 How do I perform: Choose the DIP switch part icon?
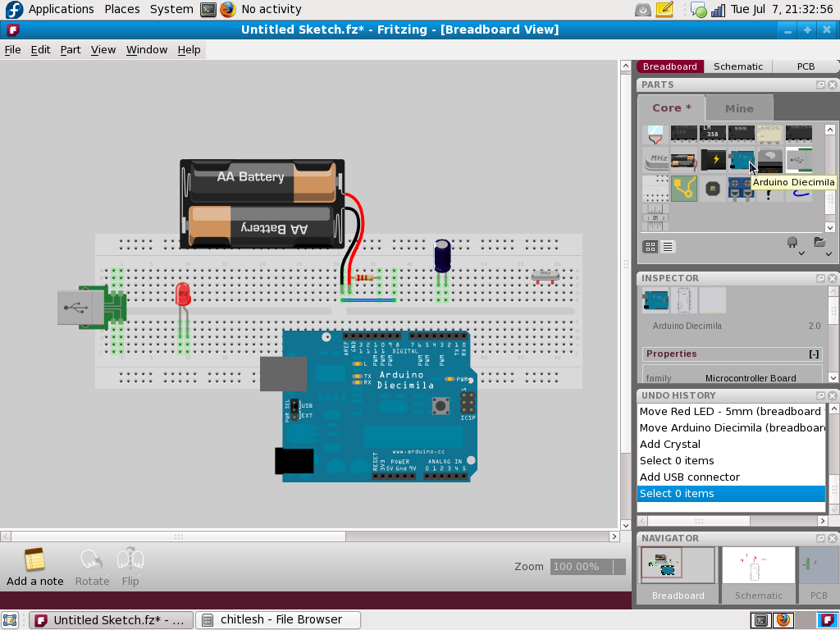pos(655,217)
